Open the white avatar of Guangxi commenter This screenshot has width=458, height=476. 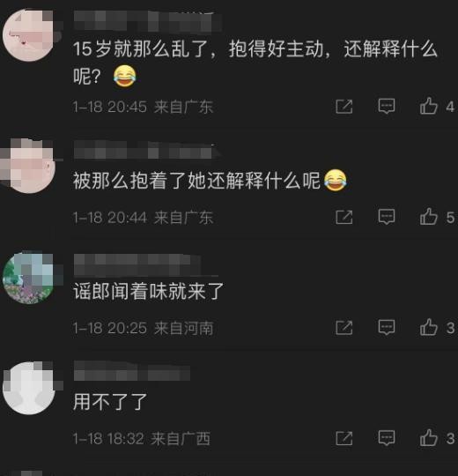click(29, 388)
